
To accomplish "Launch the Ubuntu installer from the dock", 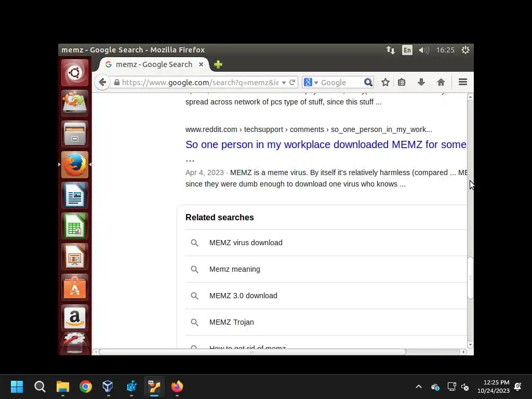I will coord(75,103).
